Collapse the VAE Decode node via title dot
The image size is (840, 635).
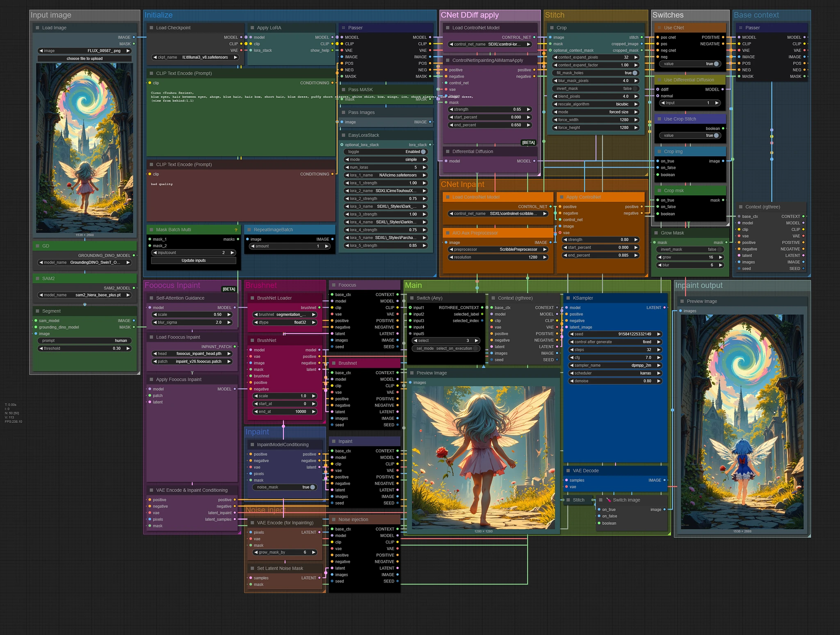[568, 471]
